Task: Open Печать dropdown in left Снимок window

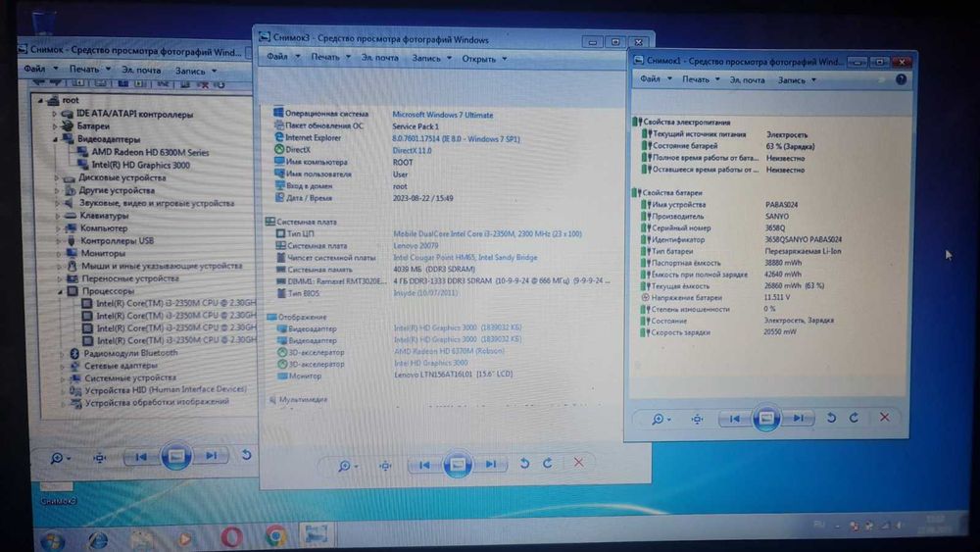Action: click(x=90, y=69)
